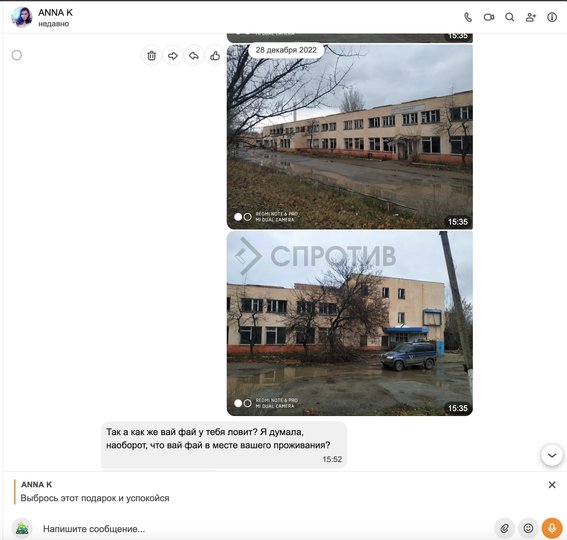Open the photo with the blue jeep

click(350, 323)
